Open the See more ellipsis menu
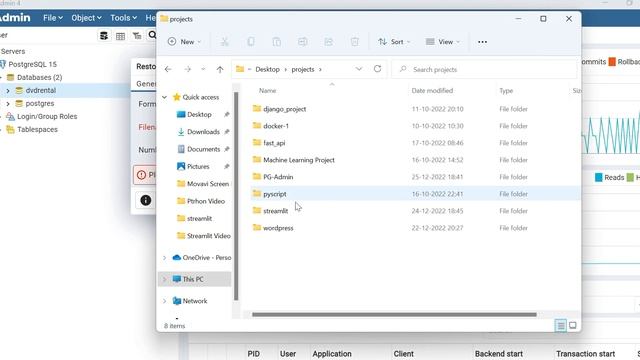 tap(482, 42)
